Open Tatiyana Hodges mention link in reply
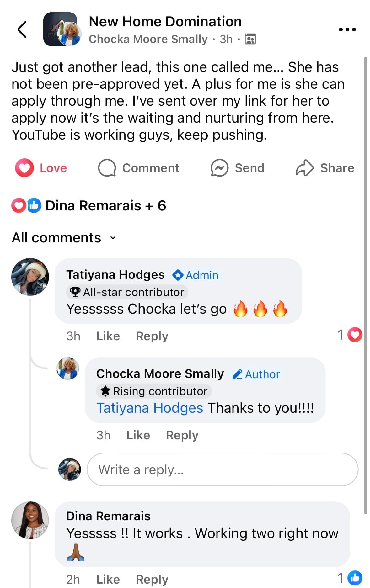Screen dimensions: 370x588 [150, 408]
